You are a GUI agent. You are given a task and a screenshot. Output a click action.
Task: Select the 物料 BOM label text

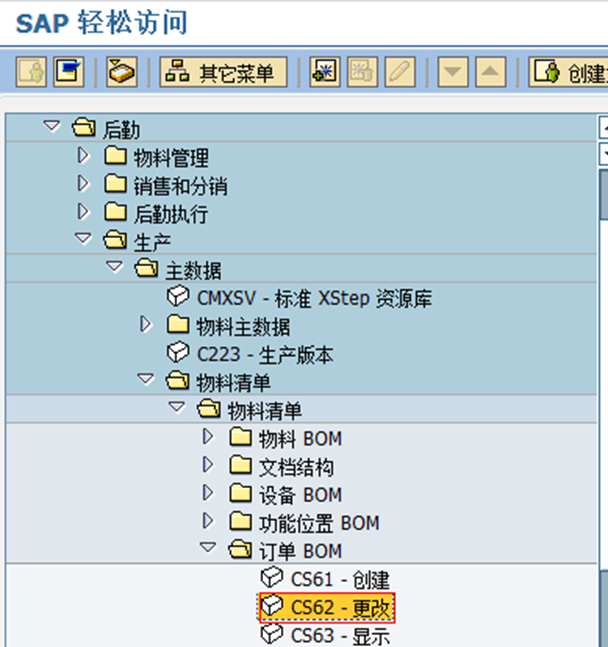click(x=300, y=439)
